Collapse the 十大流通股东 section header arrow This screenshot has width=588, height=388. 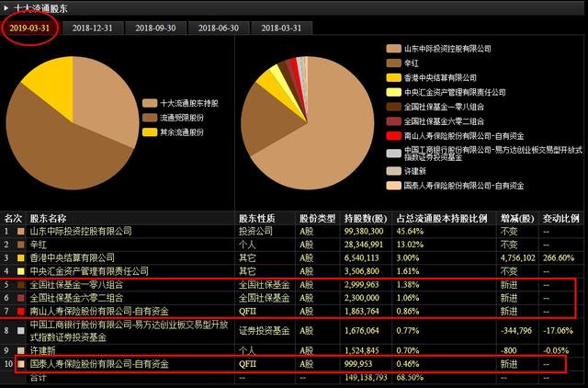point(6,7)
